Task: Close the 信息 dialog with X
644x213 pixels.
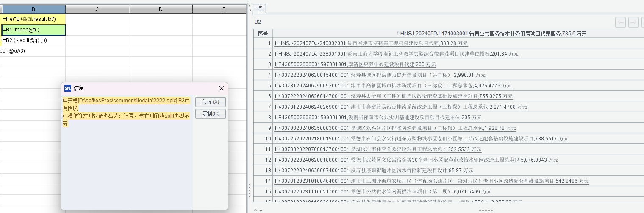Action: click(x=221, y=88)
